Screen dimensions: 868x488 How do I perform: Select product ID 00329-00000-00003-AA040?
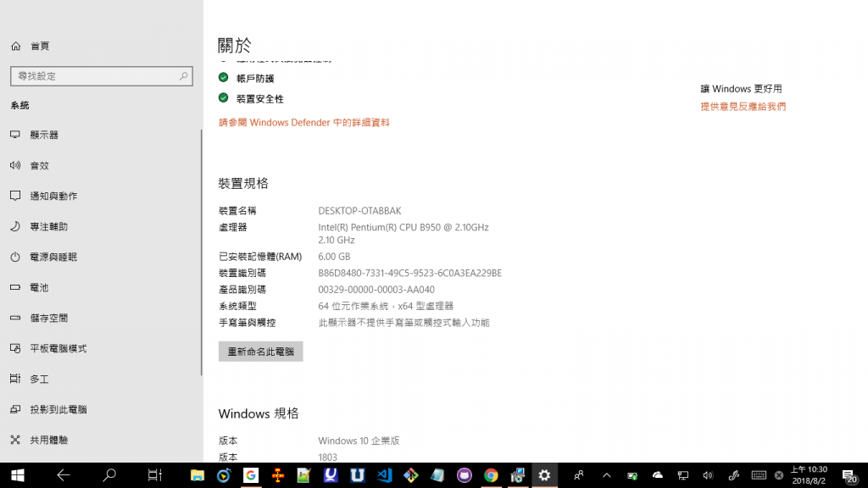tap(376, 290)
